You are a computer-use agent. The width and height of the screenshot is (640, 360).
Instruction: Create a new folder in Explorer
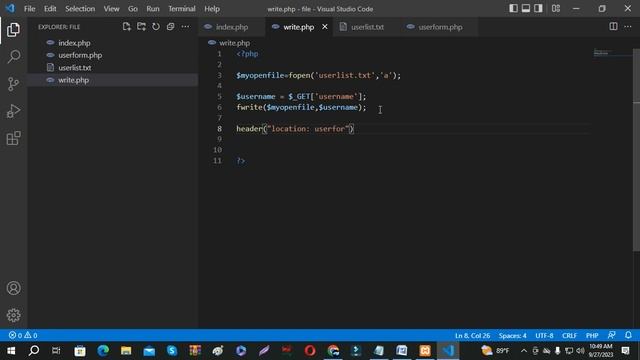[x=141, y=27]
